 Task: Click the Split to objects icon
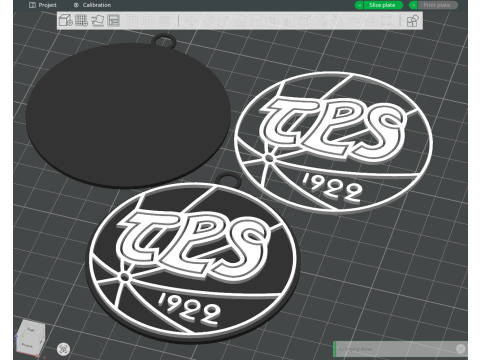(133, 21)
